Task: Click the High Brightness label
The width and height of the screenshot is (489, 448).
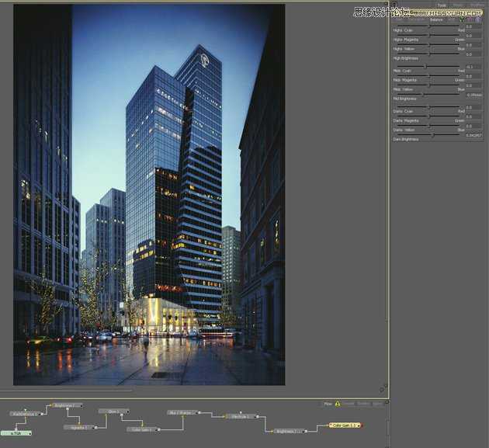Action: (405, 58)
